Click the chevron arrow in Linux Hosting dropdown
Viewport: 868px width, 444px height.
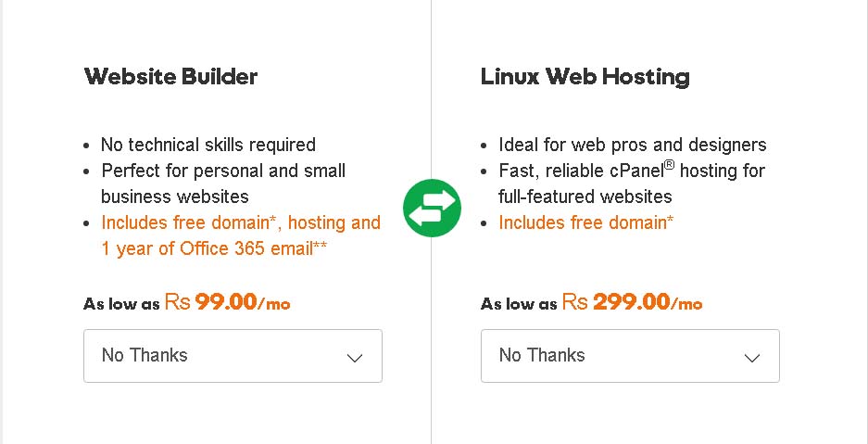pyautogui.click(x=752, y=358)
